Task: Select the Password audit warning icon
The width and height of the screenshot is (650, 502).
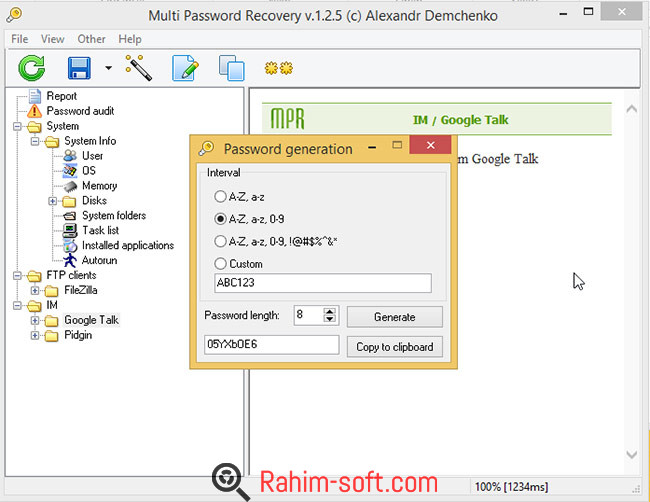Action: click(x=35, y=111)
